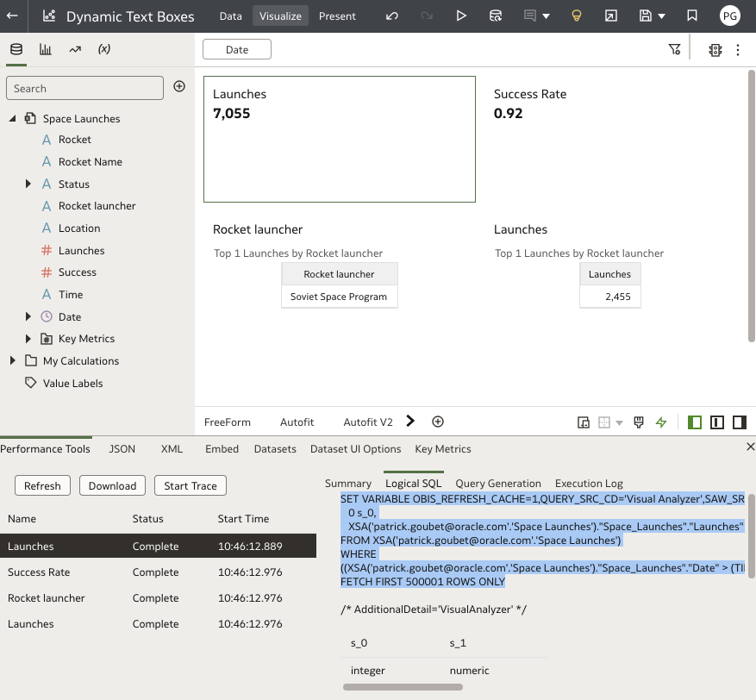Image resolution: width=756 pixels, height=700 pixels.
Task: Select the Visualizations panel icon
Action: click(45, 49)
